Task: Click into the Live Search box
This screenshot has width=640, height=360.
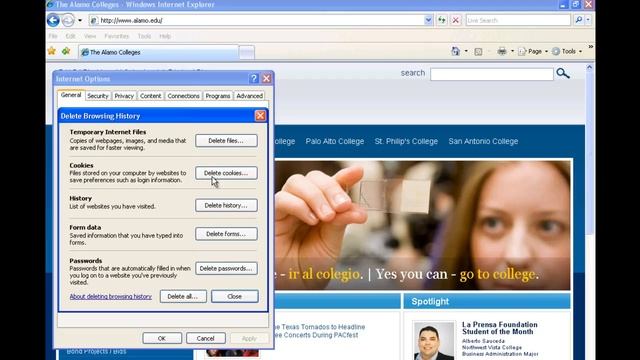Action: pos(518,20)
